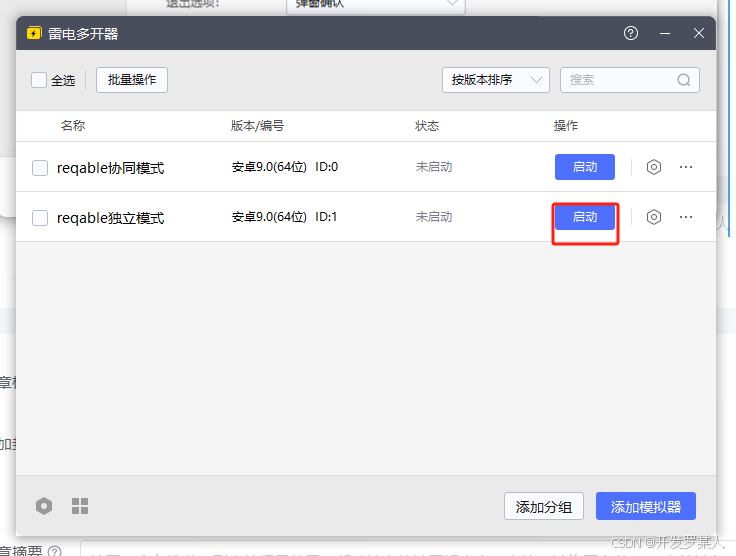The width and height of the screenshot is (736, 556).
Task: Close the 雷电多开器 window
Action: 699,33
